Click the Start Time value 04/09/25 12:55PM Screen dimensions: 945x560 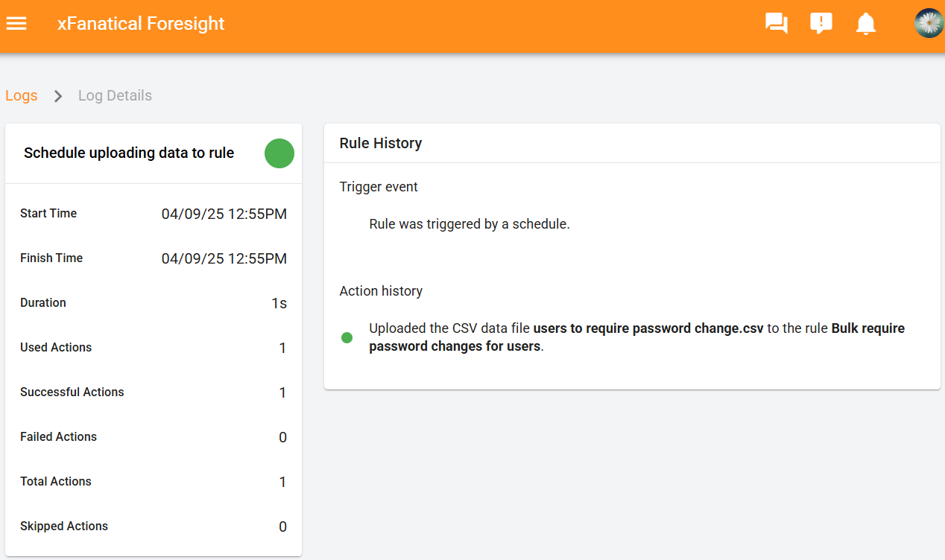(224, 214)
